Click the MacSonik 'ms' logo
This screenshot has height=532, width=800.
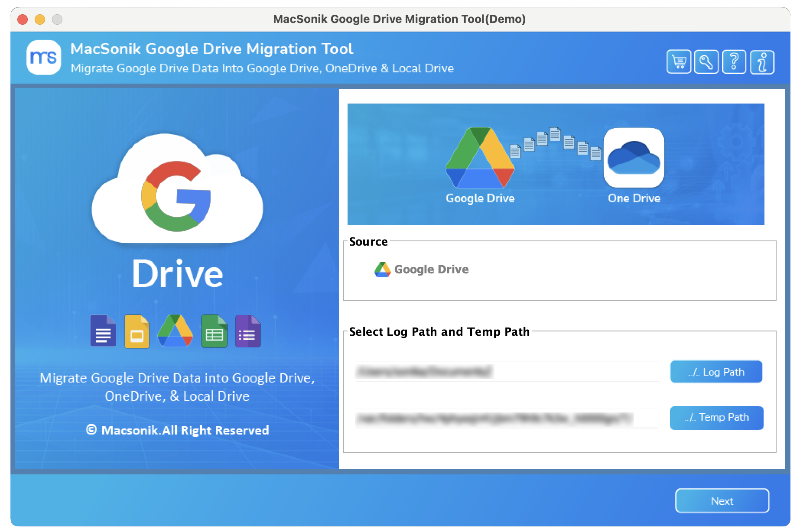[43, 57]
